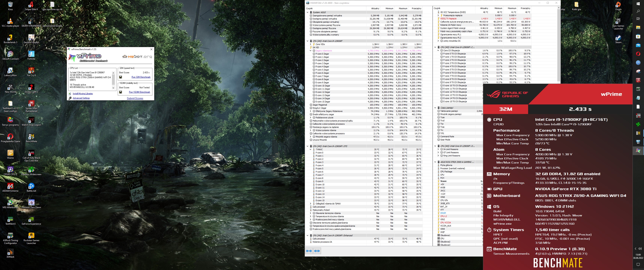Open ASRock Timing Configurator icon
The image size is (644, 270).
tap(10, 238)
